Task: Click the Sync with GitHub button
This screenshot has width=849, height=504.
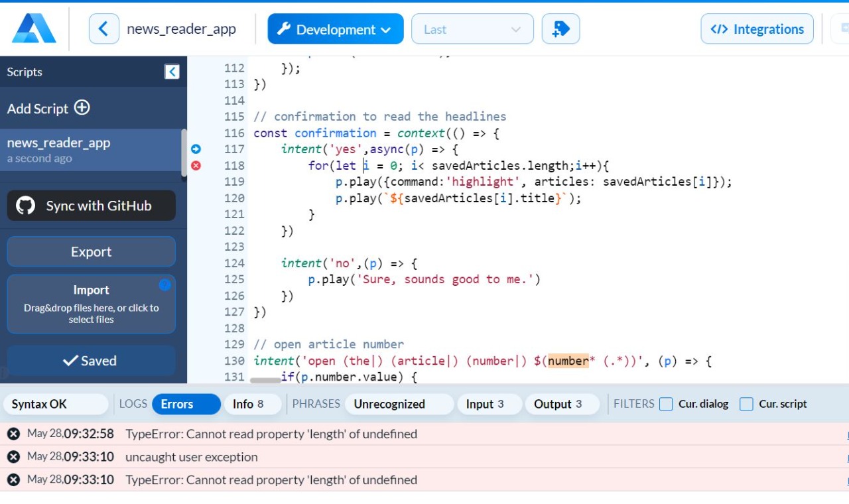Action: [x=91, y=206]
